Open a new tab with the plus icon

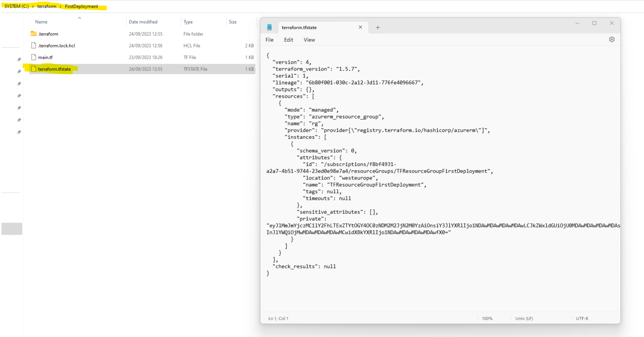point(377,27)
